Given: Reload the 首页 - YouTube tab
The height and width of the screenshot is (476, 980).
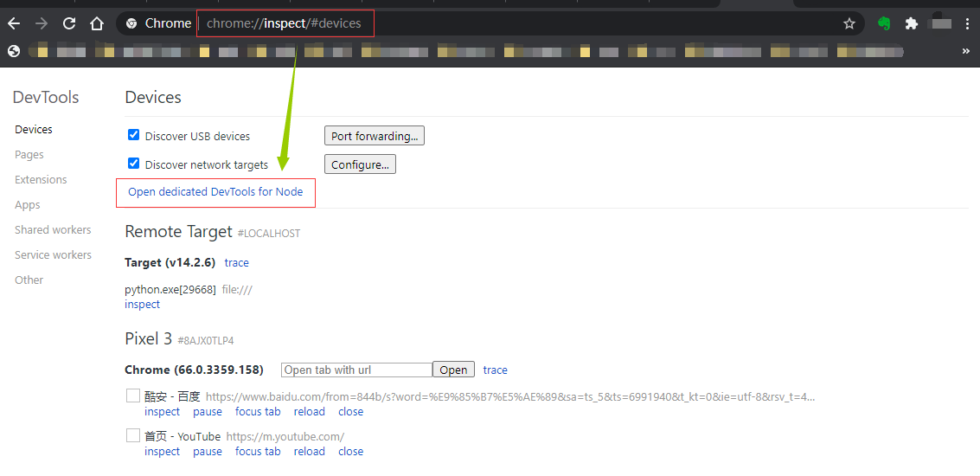Looking at the screenshot, I should [x=310, y=451].
